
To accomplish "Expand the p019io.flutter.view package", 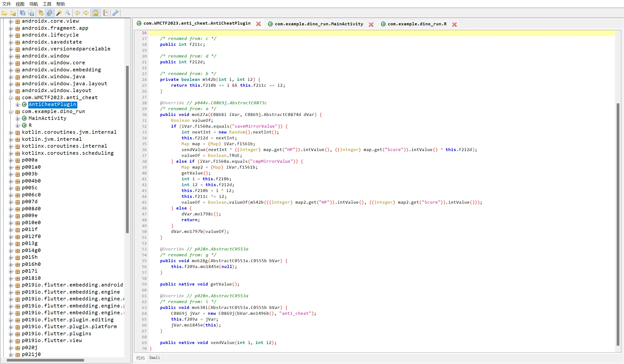I will (x=11, y=341).
